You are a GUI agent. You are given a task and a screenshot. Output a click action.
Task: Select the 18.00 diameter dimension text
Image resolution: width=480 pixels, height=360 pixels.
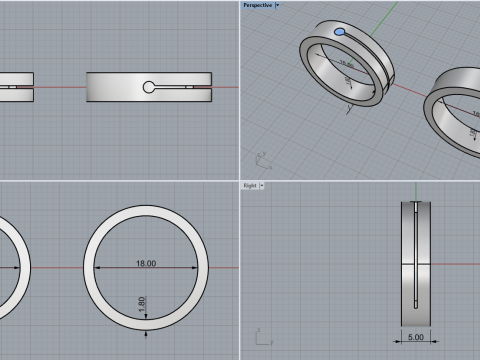pyautogui.click(x=146, y=263)
